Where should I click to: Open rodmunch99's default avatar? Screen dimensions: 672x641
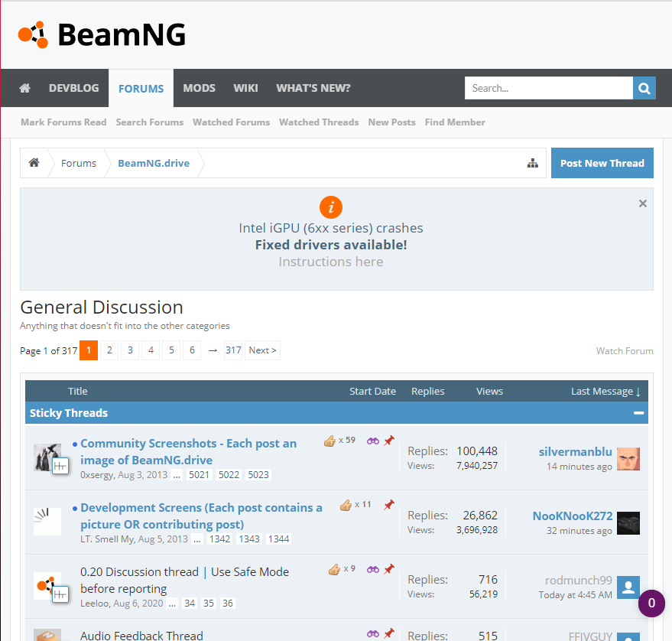point(628,587)
